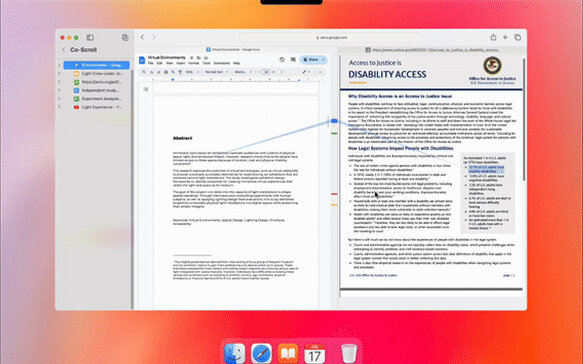Toggle the Safari sidebar button

pyautogui.click(x=90, y=38)
